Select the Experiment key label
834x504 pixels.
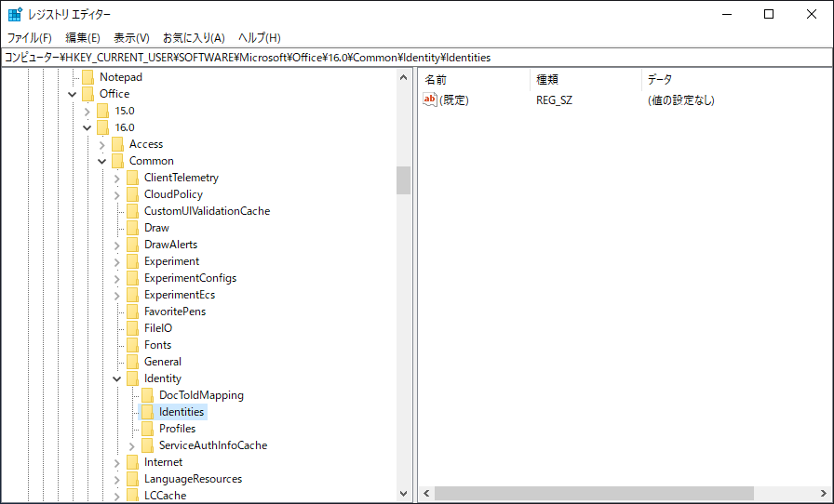pyautogui.click(x=171, y=261)
